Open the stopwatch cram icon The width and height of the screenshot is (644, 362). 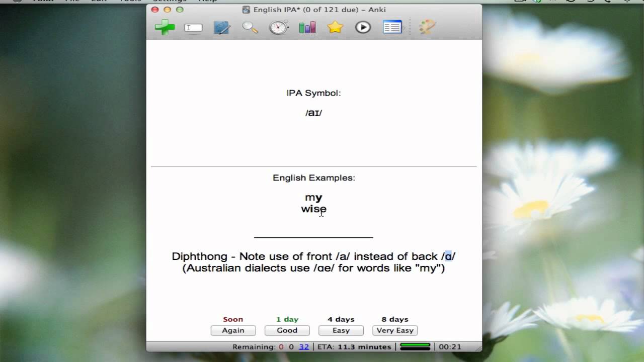point(278,27)
